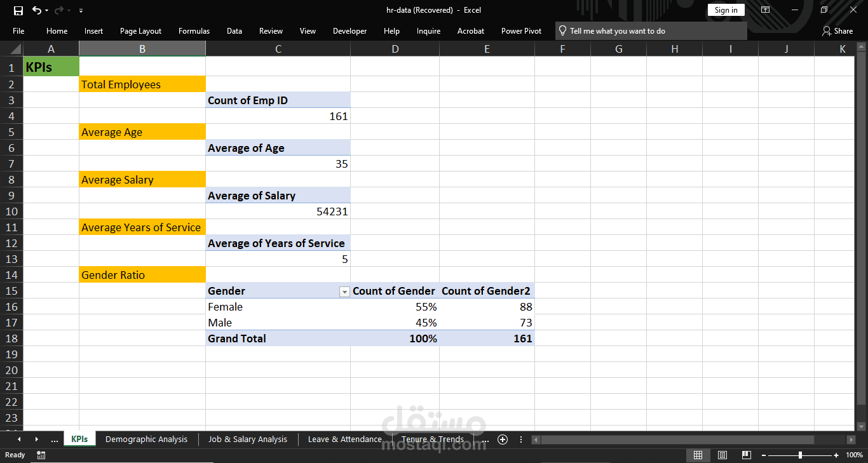This screenshot has width=868, height=463.
Task: Expand the Undo history dropdown arrow
Action: (46, 11)
